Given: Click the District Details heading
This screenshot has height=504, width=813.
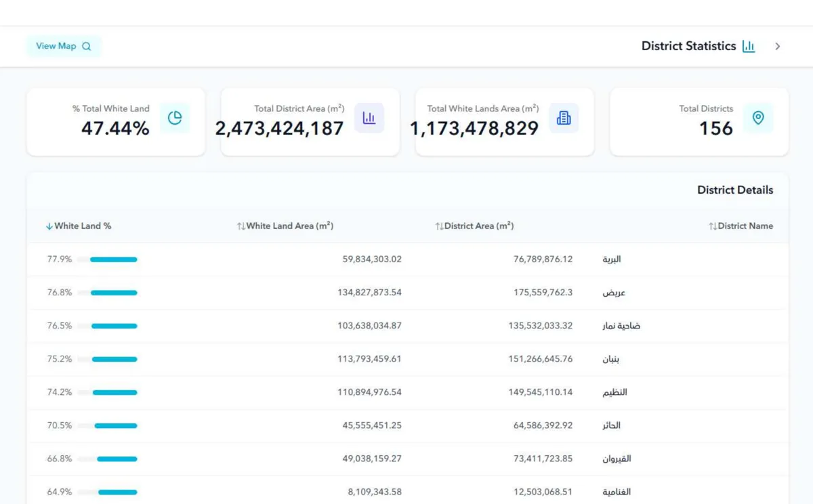Looking at the screenshot, I should tap(735, 190).
